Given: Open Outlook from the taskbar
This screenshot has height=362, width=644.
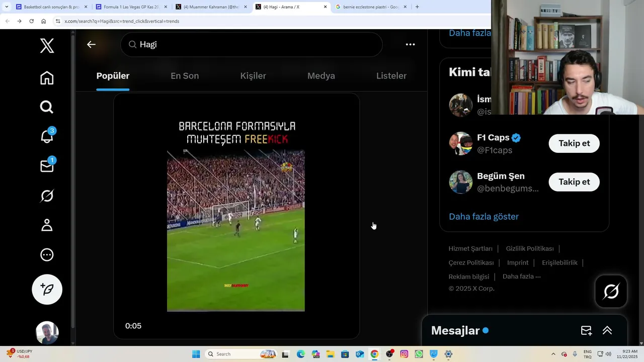Looking at the screenshot, I should pos(360,354).
